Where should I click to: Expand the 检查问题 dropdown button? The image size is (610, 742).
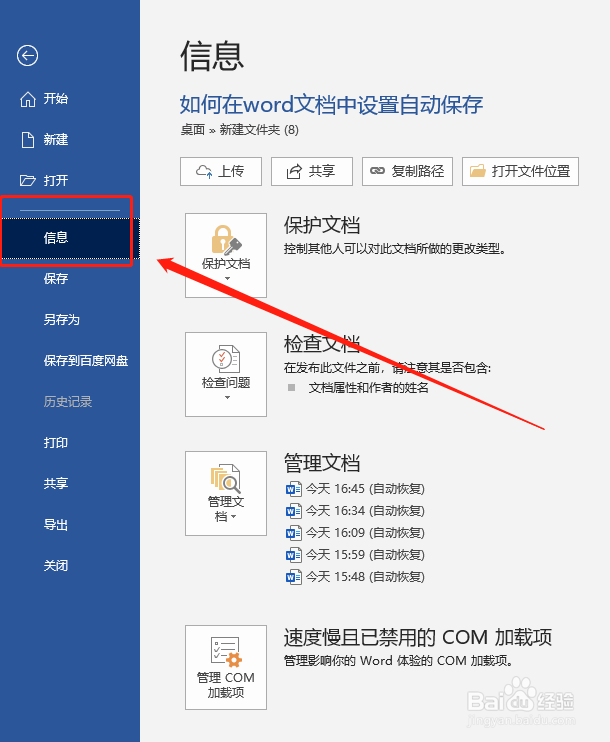point(226,374)
